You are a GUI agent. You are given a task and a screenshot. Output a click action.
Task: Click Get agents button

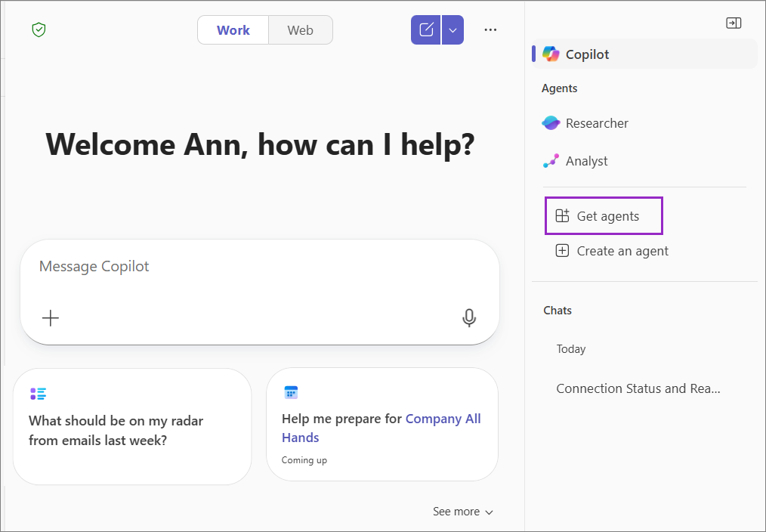[x=604, y=216]
